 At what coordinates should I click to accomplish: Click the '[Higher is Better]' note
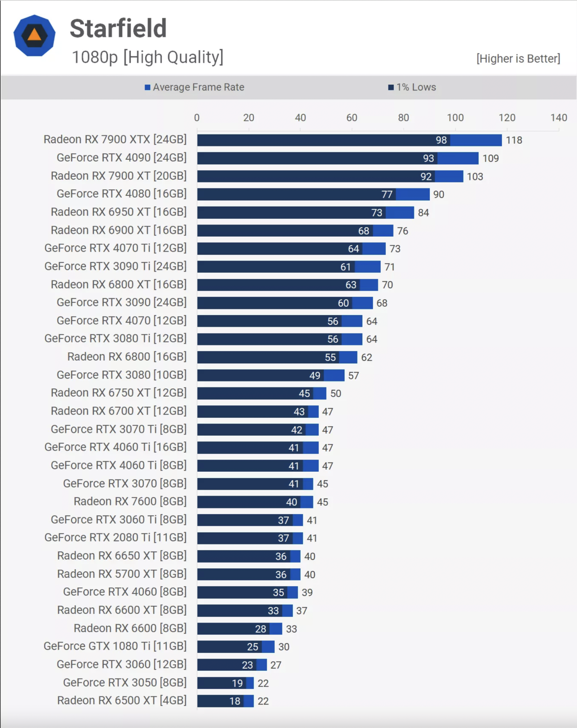(x=518, y=59)
